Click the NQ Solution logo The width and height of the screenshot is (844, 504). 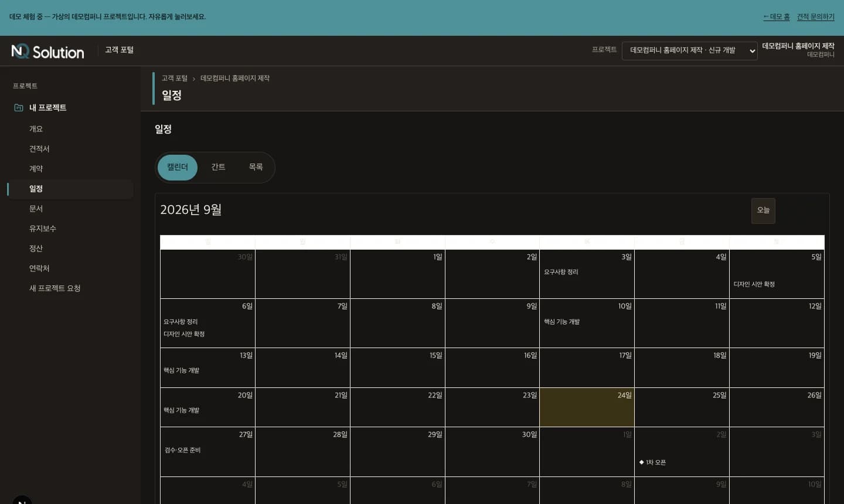click(x=47, y=52)
